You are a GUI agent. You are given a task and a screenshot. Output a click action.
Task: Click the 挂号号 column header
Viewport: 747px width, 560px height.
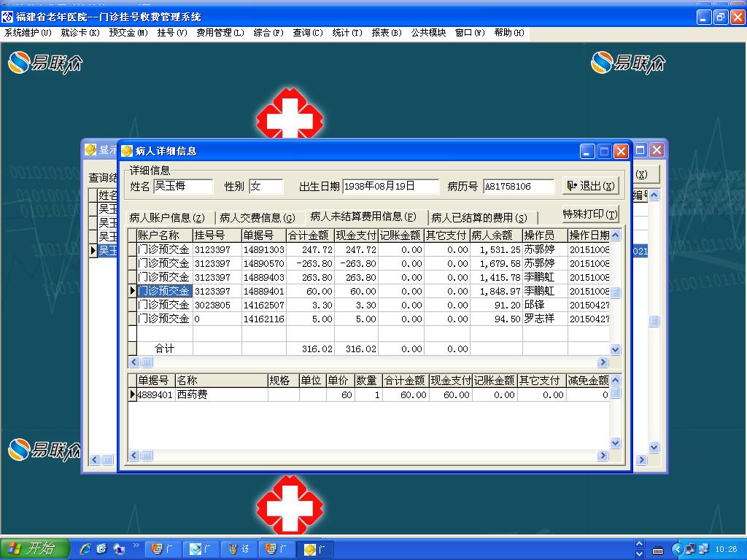tap(217, 236)
